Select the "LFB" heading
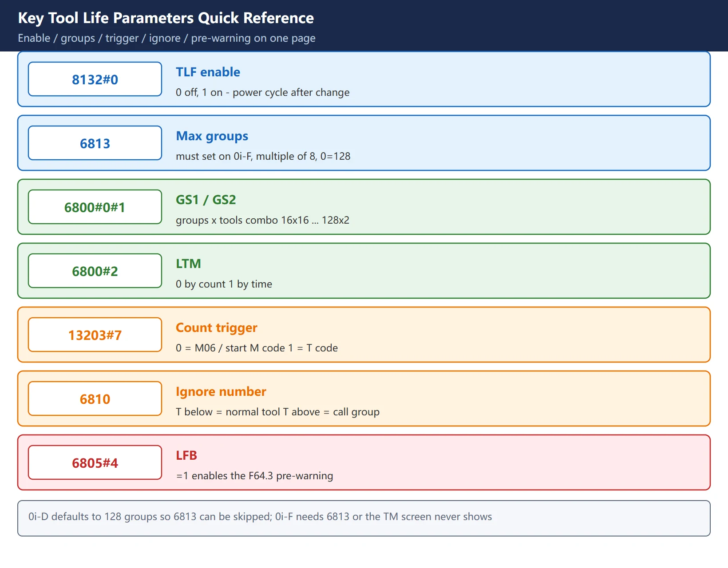The image size is (728, 568). click(x=186, y=455)
